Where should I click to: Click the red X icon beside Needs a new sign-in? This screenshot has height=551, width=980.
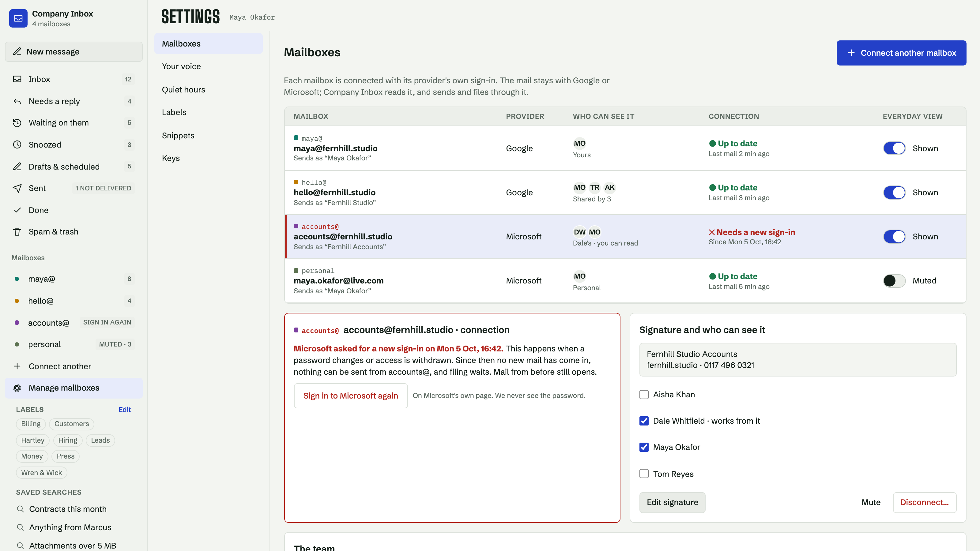click(x=712, y=232)
